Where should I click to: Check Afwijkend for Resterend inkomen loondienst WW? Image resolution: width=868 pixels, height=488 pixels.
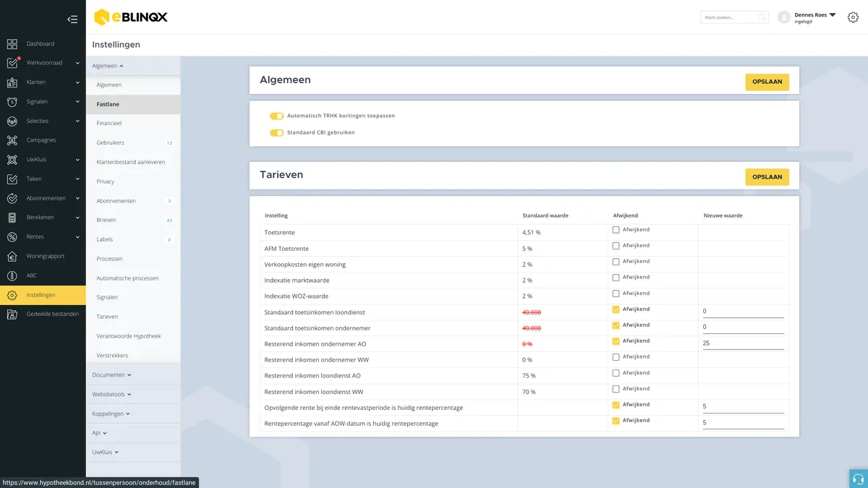(616, 389)
